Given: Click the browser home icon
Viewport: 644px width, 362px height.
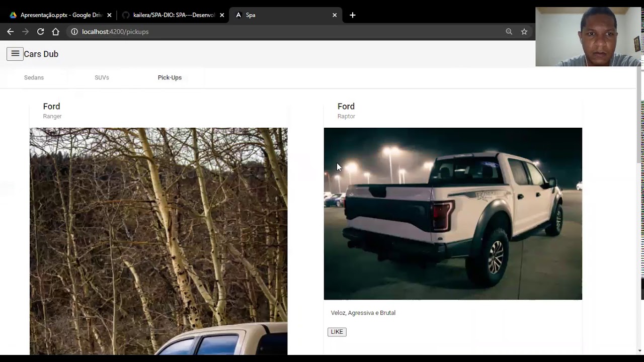Looking at the screenshot, I should tap(55, 32).
